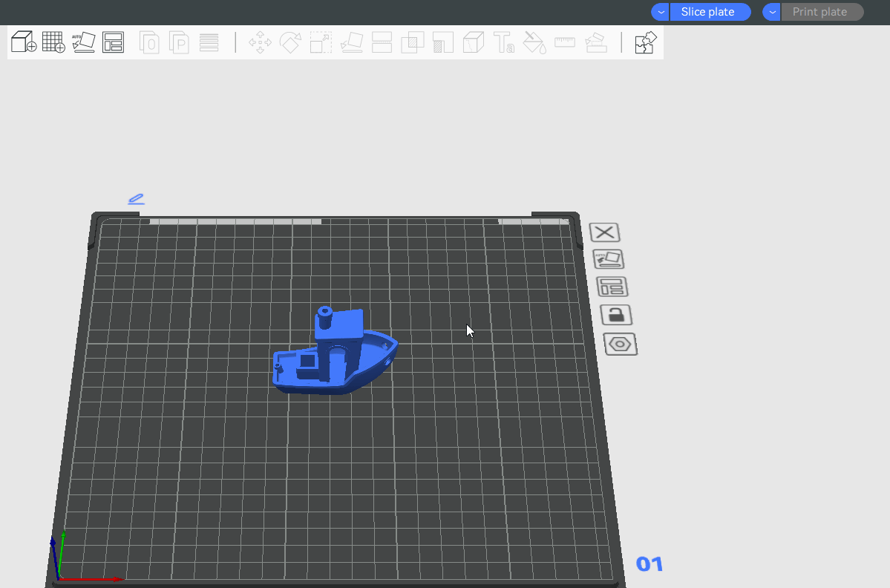The width and height of the screenshot is (890, 588).
Task: Remove all objects with plate X icon
Action: point(605,232)
